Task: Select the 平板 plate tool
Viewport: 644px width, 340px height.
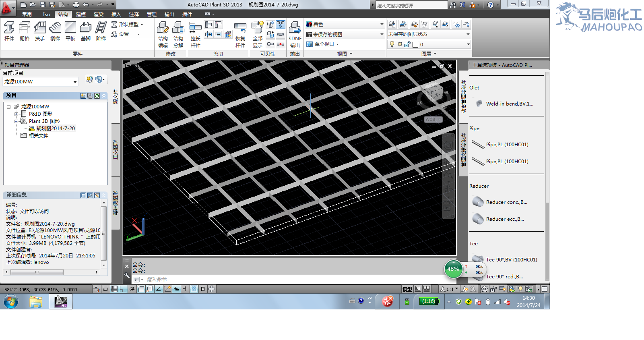Action: (70, 31)
